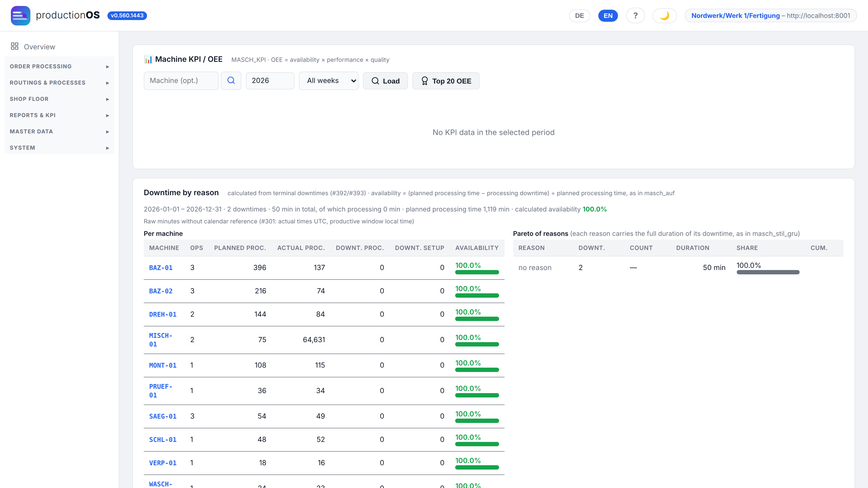Open machine BAZ-02 link
The image size is (868, 488).
tap(161, 291)
